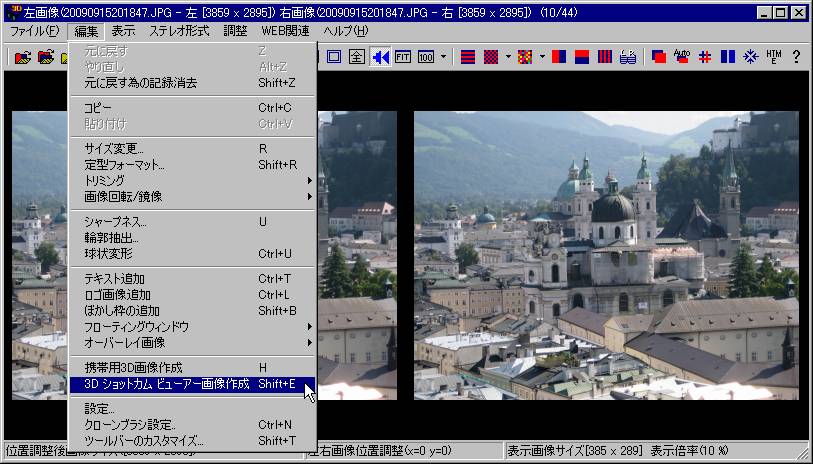The image size is (813, 464).
Task: Choose 携帯用3D画像作成 from the menu
Action: pyautogui.click(x=192, y=368)
